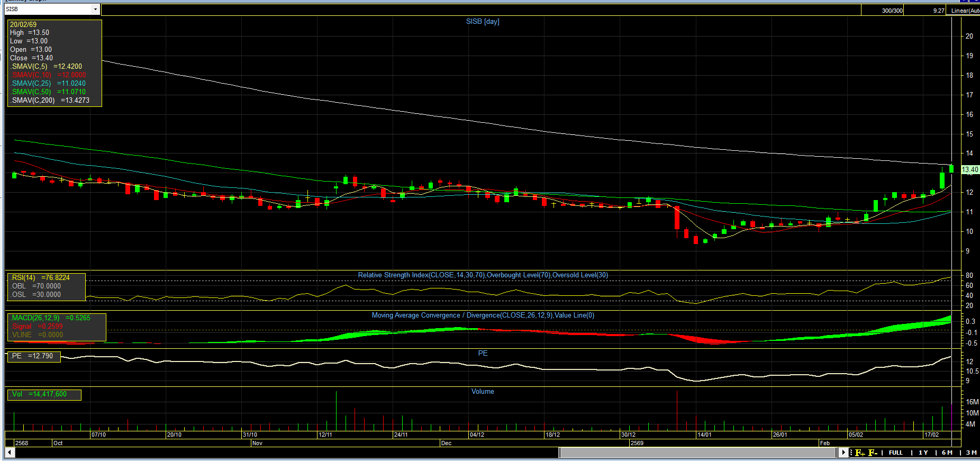Screen dimensions: 980x461
Task: Select the cyan SMAV(C,25) legend entry
Action: point(48,83)
